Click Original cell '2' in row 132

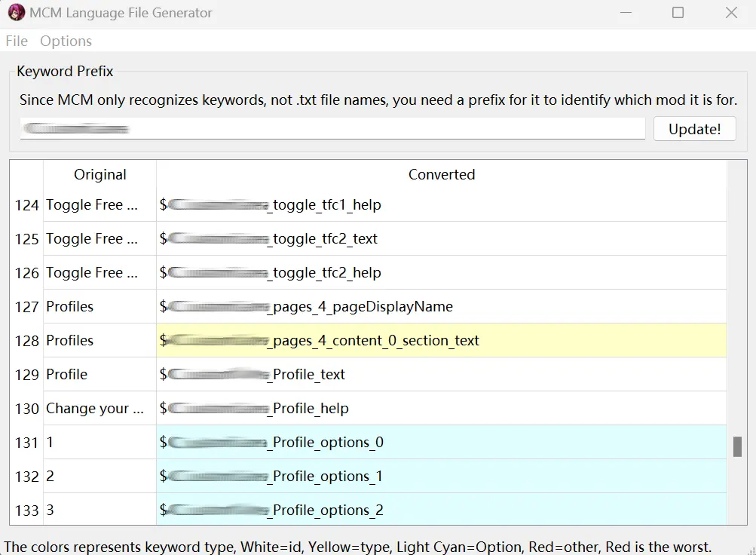point(99,477)
